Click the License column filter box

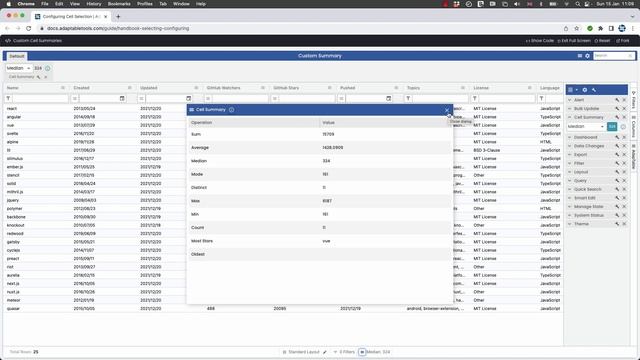pos(507,98)
